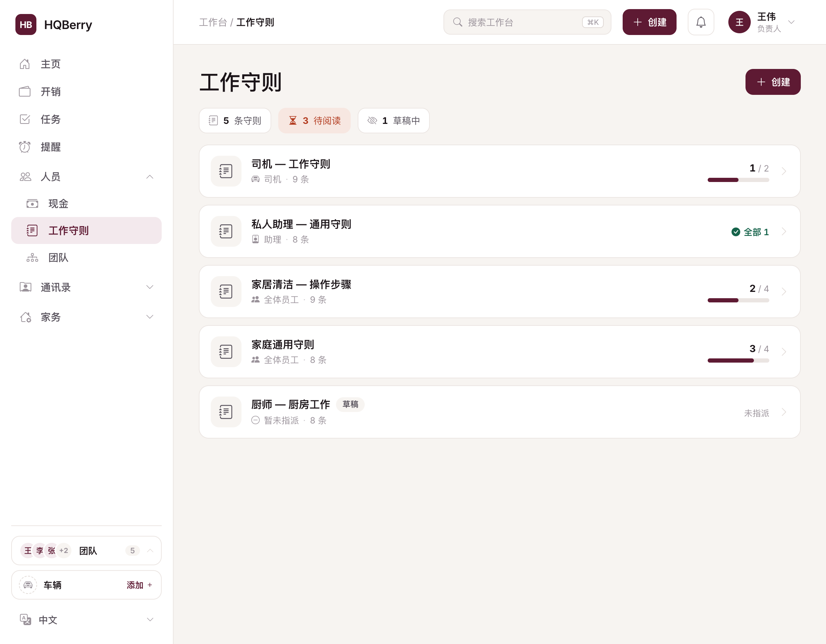This screenshot has width=826, height=644.
Task: Expand the 通讯录 section
Action: (150, 287)
